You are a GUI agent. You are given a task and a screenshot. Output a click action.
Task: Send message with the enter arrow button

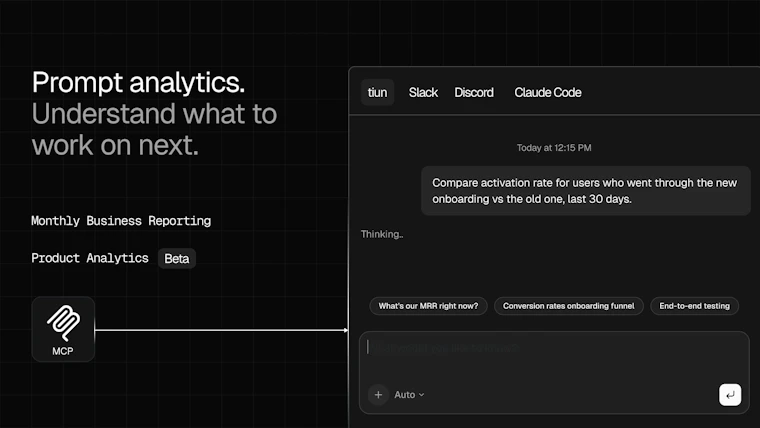point(730,395)
